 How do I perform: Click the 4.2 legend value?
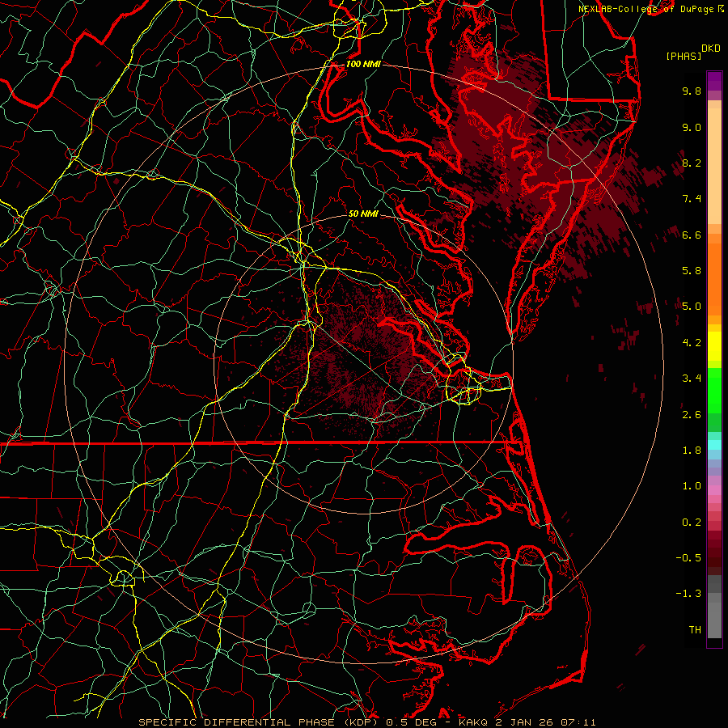pyautogui.click(x=692, y=343)
